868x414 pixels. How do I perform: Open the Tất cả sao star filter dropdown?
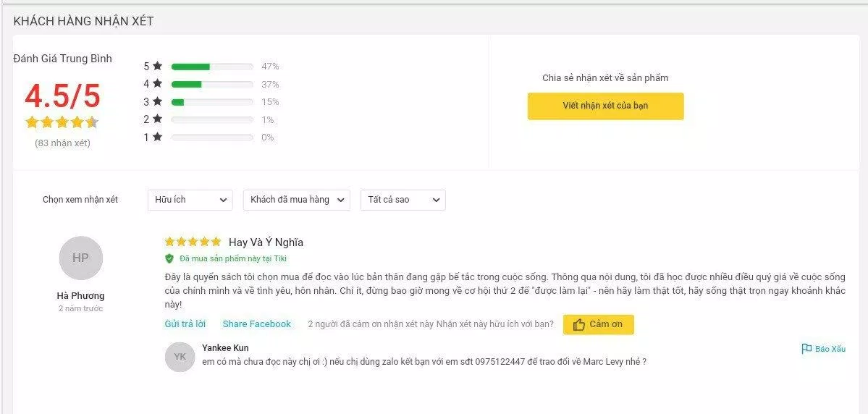tap(403, 200)
